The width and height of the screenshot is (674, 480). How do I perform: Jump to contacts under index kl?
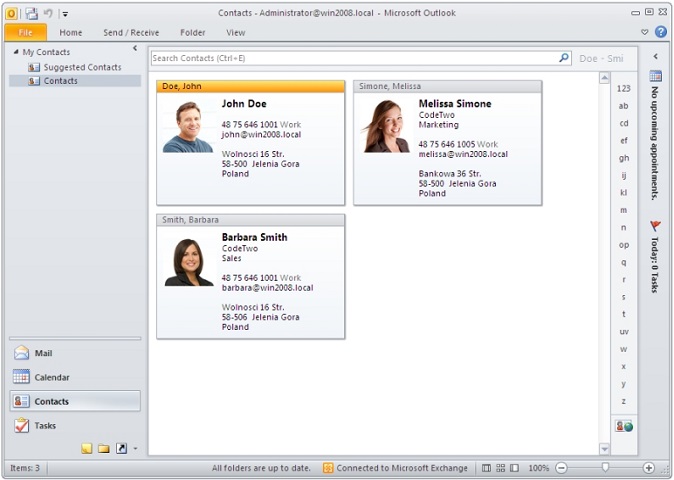[623, 193]
